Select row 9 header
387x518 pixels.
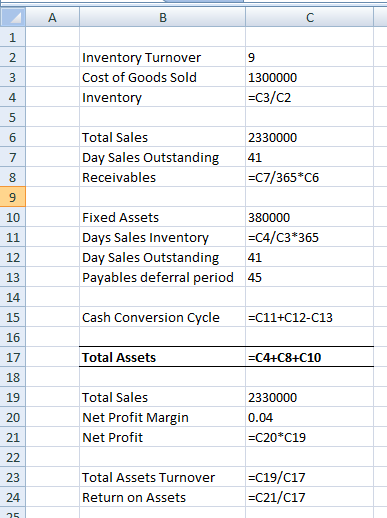(x=13, y=197)
